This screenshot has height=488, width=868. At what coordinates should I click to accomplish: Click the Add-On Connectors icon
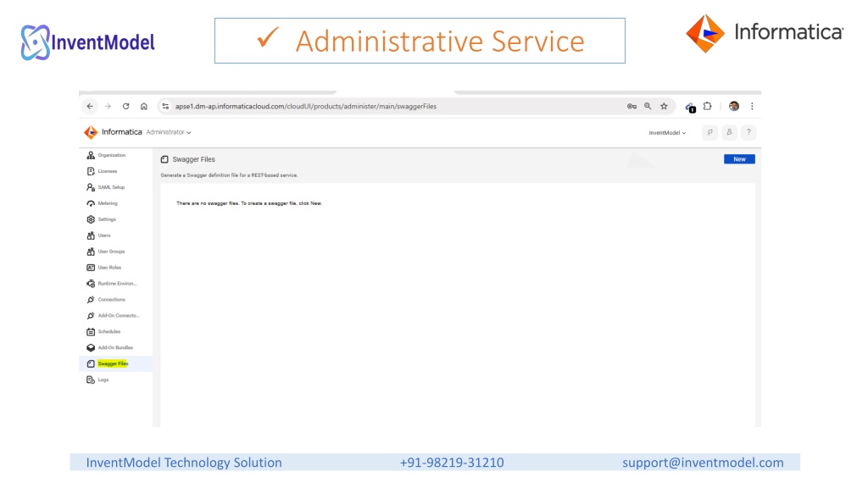(91, 316)
